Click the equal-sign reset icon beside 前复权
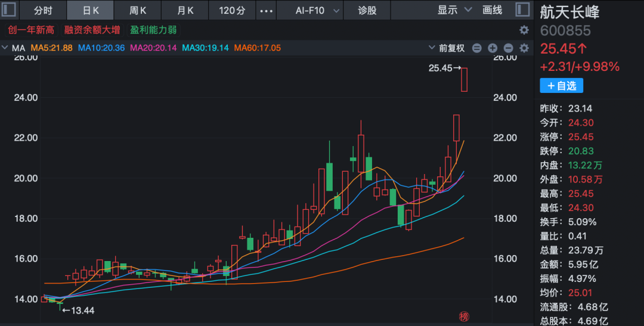Screen dimensions: 644x326 click(x=476, y=48)
